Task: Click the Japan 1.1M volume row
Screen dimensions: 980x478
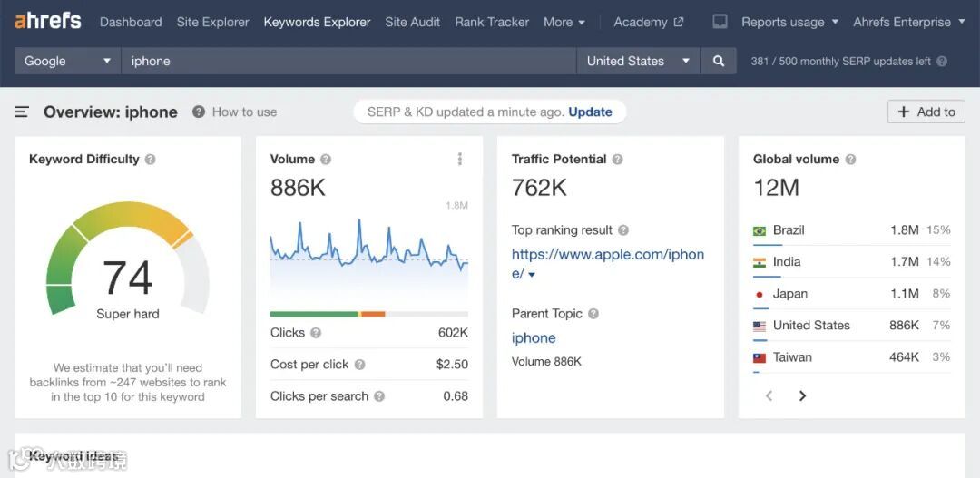Action: 851,294
